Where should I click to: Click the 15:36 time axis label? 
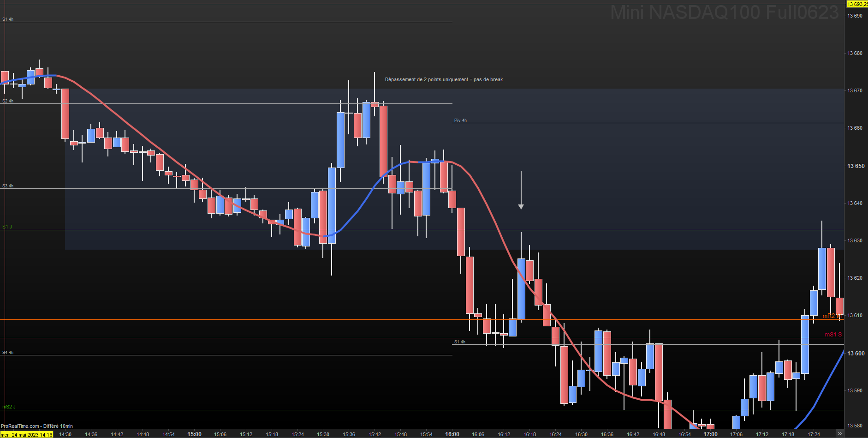[x=349, y=434]
